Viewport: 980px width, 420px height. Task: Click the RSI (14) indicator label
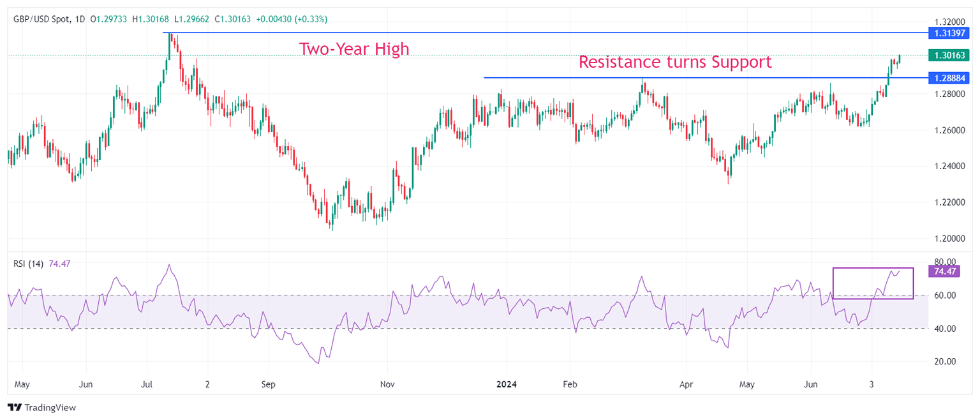29,264
